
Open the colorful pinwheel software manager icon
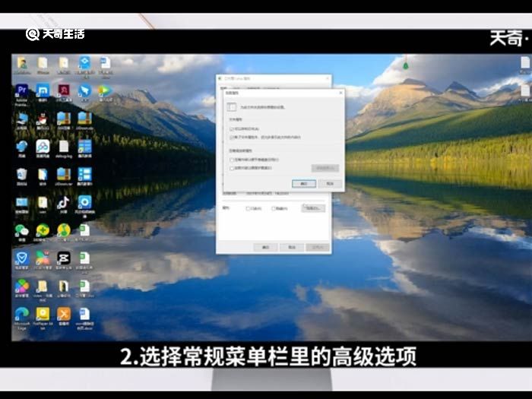[22, 287]
